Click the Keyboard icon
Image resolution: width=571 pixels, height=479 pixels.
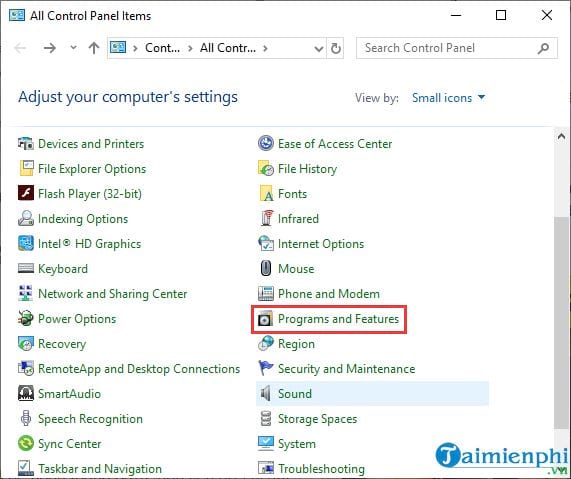click(x=25, y=268)
